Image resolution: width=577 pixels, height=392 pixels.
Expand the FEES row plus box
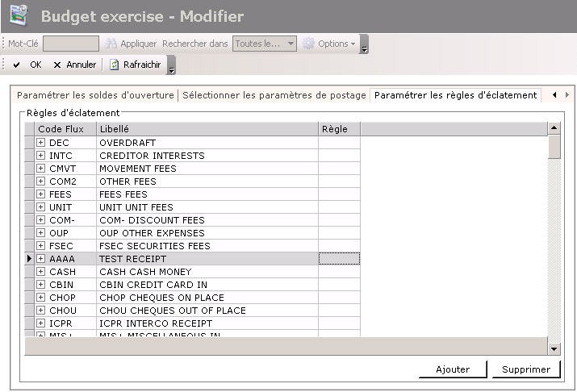click(x=40, y=194)
